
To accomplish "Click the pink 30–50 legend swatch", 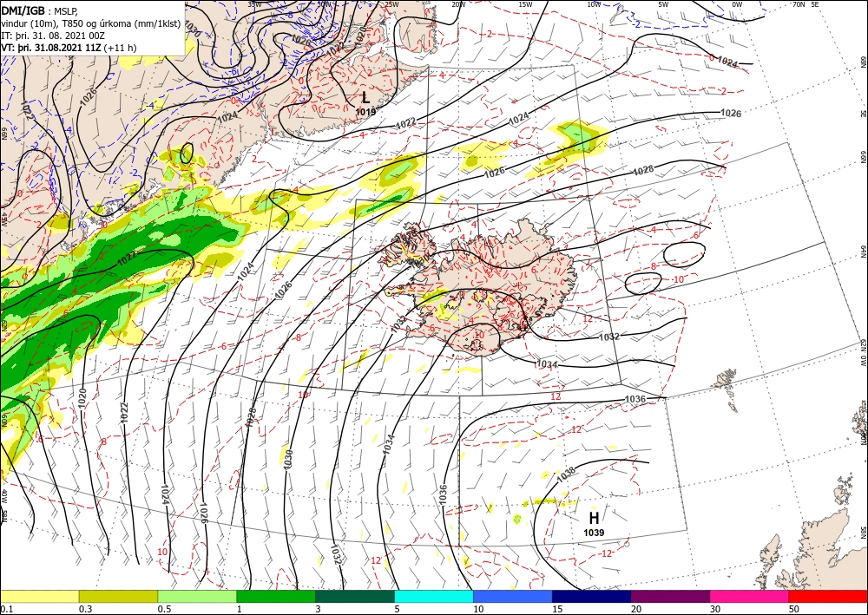I will pyautogui.click(x=750, y=596).
